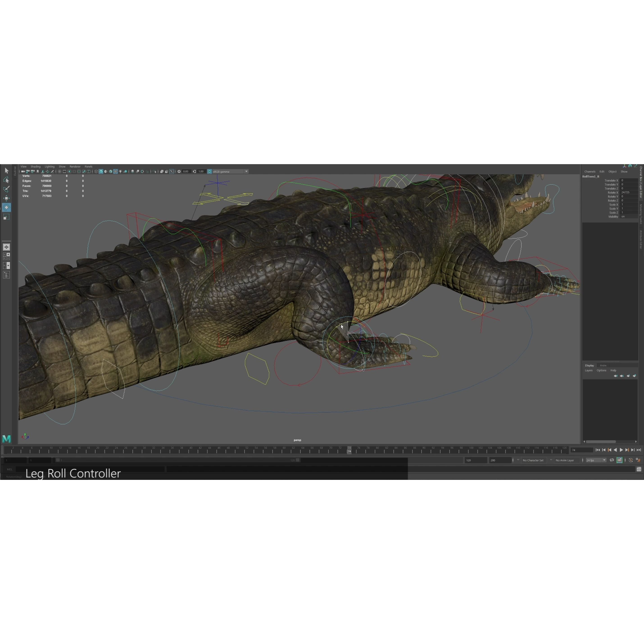The image size is (644, 644).
Task: Select the arrow Select tool
Action: [x=6, y=171]
